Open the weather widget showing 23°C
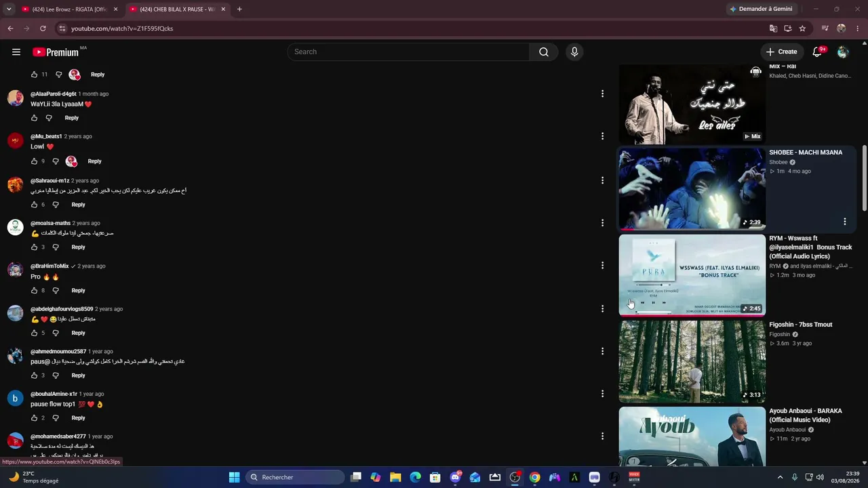The width and height of the screenshot is (868, 488). 34,477
